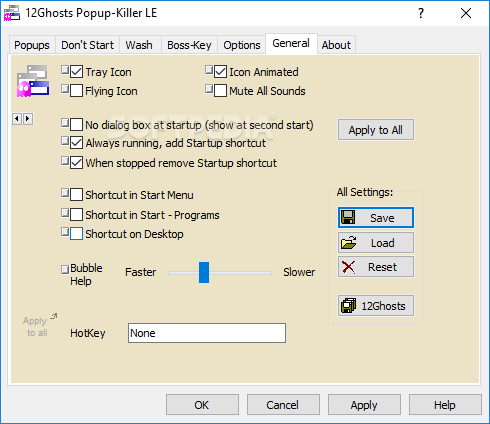Click the Apply to All button
The image size is (490, 424).
click(x=376, y=130)
